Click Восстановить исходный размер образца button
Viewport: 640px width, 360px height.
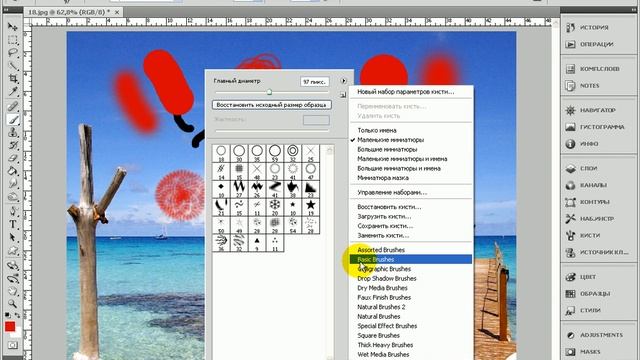tap(271, 105)
